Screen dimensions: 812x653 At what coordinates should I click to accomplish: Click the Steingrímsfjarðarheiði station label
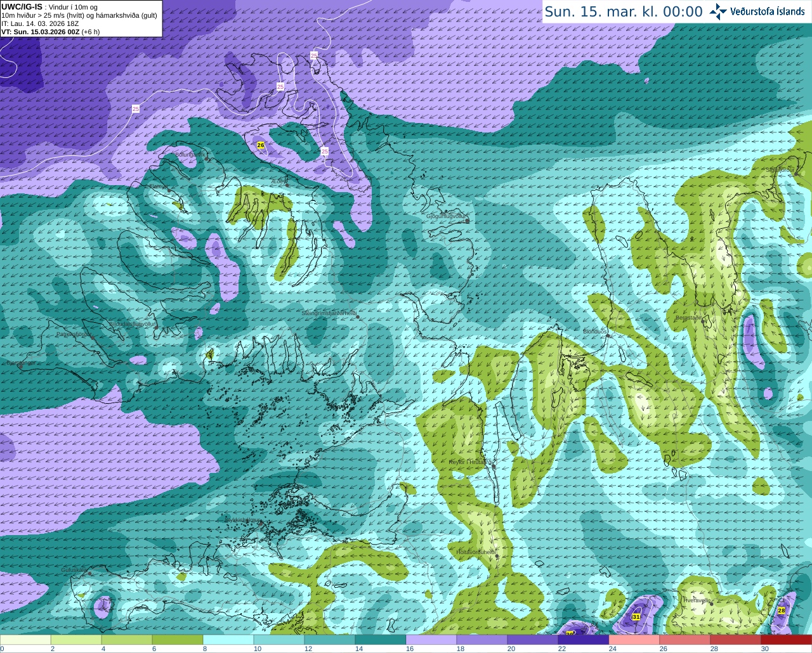pyautogui.click(x=328, y=313)
